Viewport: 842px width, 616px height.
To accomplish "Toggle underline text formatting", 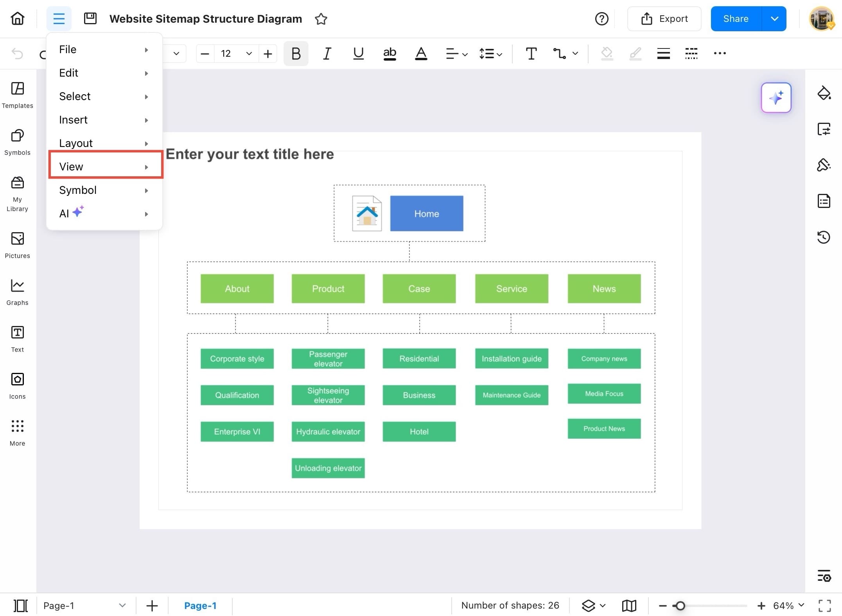I will [x=358, y=54].
